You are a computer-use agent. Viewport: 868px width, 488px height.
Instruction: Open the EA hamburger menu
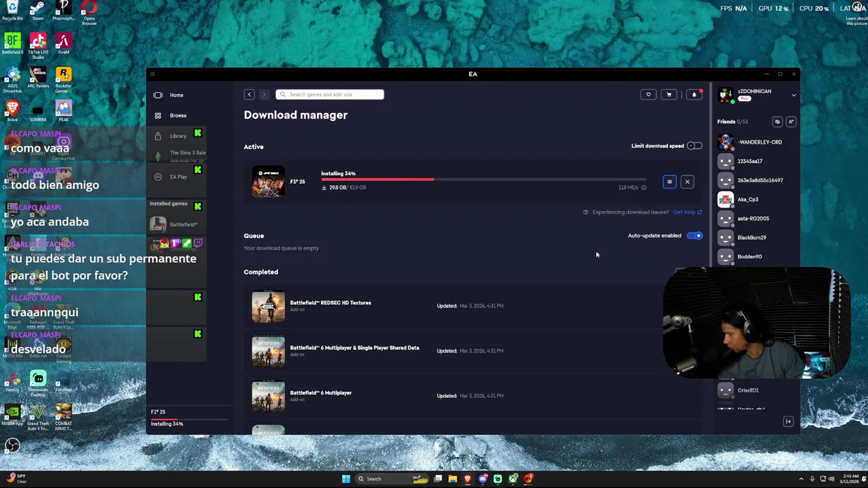click(x=153, y=74)
